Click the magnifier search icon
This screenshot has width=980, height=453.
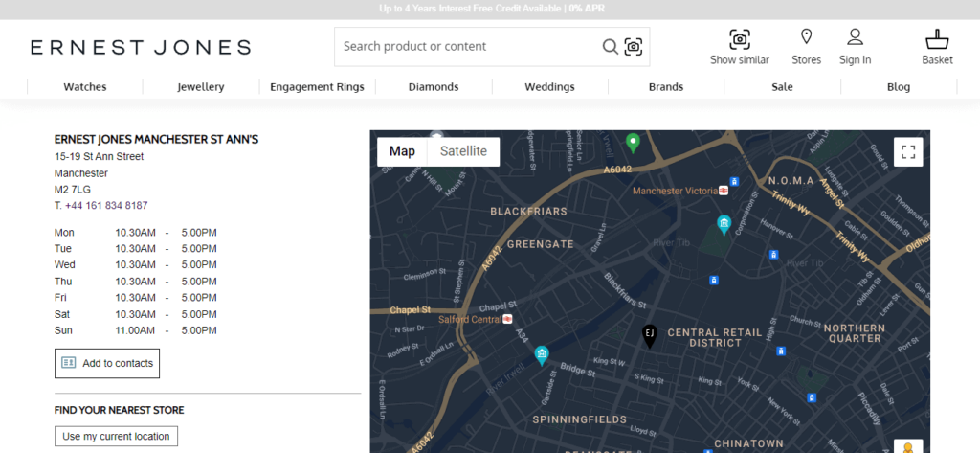click(610, 46)
